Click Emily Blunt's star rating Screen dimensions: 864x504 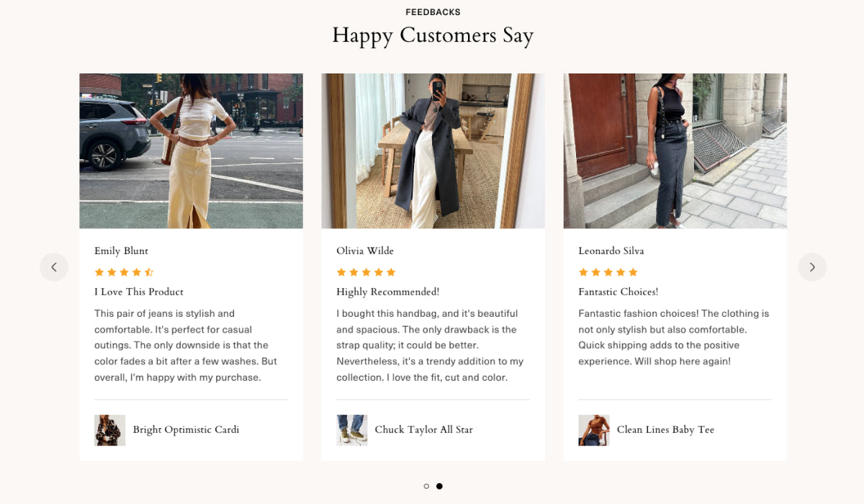[124, 272]
